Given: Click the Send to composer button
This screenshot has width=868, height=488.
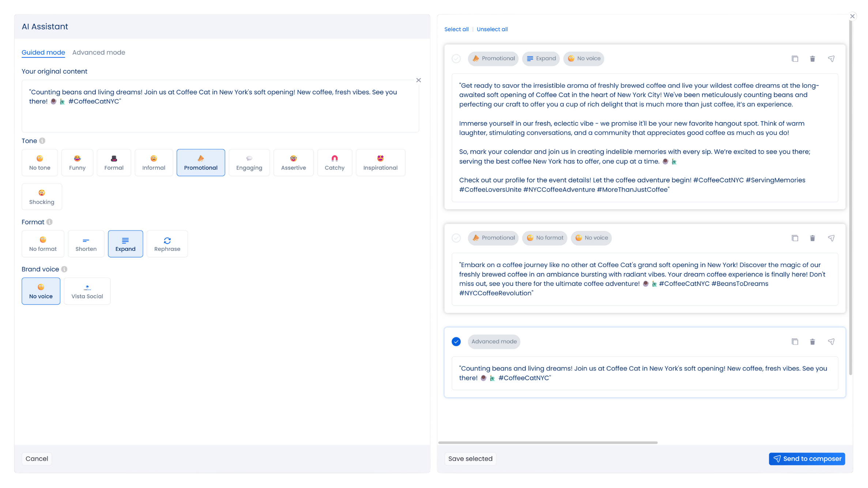Looking at the screenshot, I should [807, 459].
